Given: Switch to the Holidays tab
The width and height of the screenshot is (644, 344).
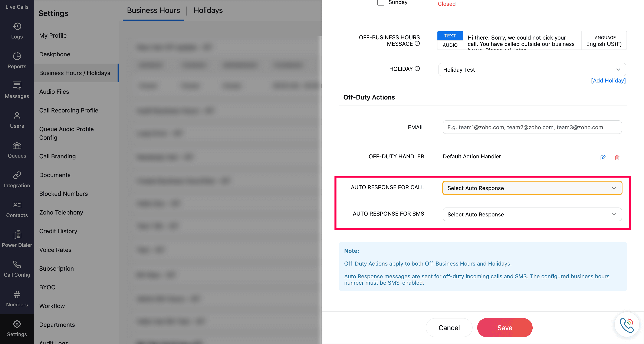Looking at the screenshot, I should [208, 10].
